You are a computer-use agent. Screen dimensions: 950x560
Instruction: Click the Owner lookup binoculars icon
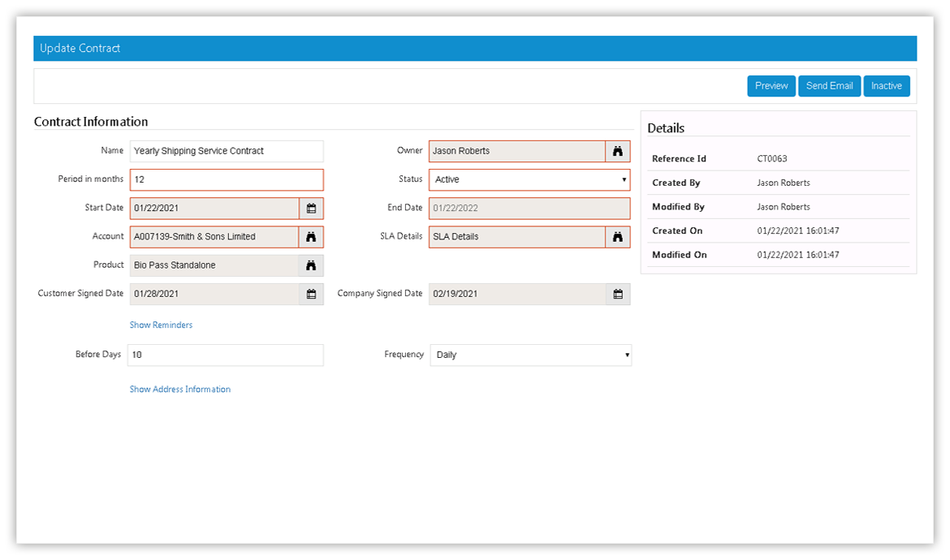click(617, 151)
